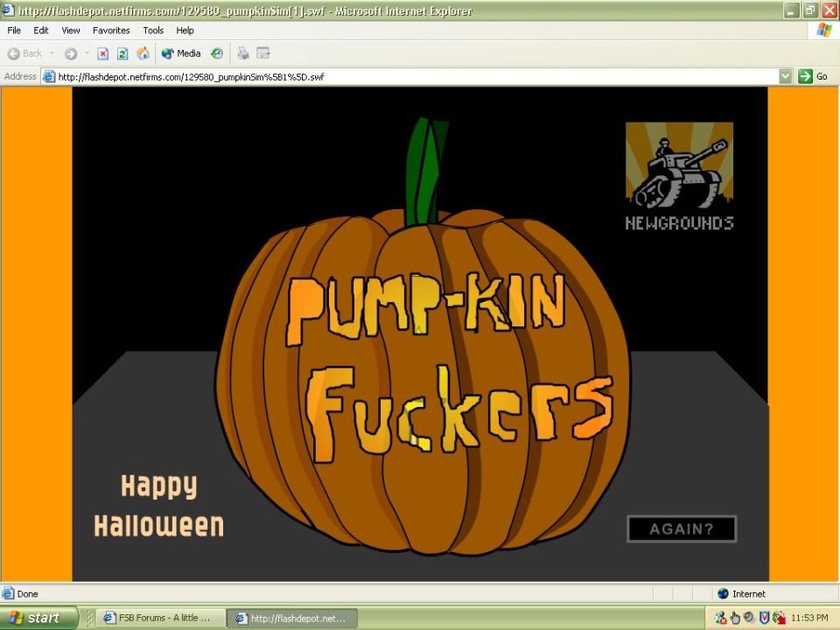Refresh the page with the green arrows icon

pos(122,53)
